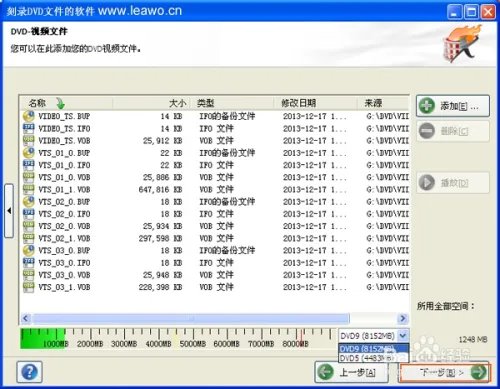This screenshot has height=389, width=500.
Task: Click the IFO icon beside VTS_03_0.IFO
Action: (x=29, y=263)
